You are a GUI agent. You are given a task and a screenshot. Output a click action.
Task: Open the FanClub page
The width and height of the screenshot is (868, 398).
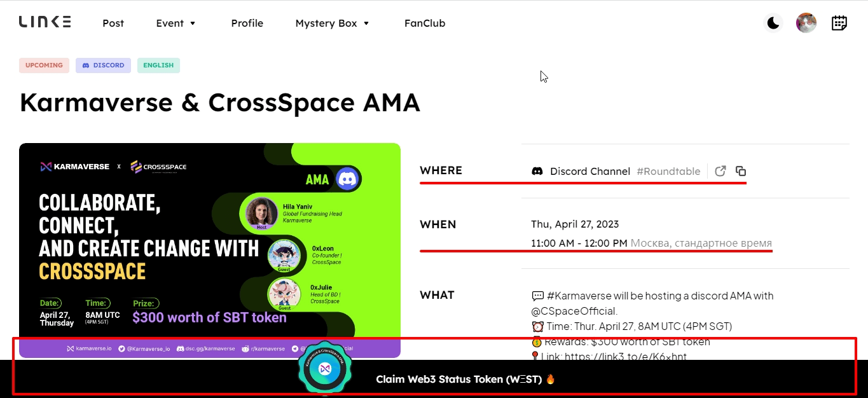[425, 24]
